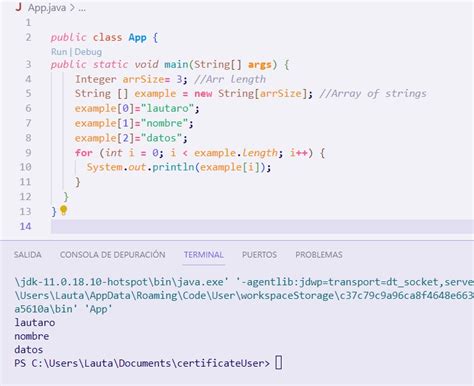This screenshot has height=386, width=474.
Task: Click the for keyword on line 9
Action: 84,153
